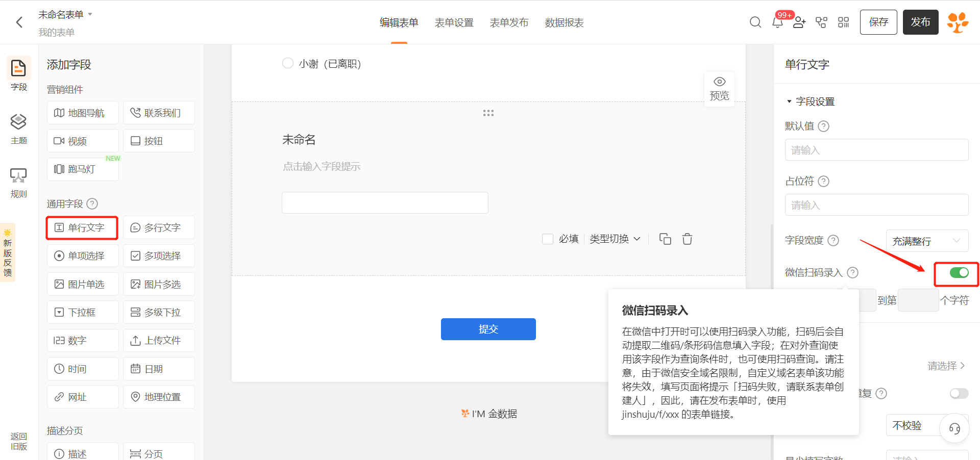The width and height of the screenshot is (980, 460).
Task: Open the 充满整行 field width dropdown
Action: (927, 241)
